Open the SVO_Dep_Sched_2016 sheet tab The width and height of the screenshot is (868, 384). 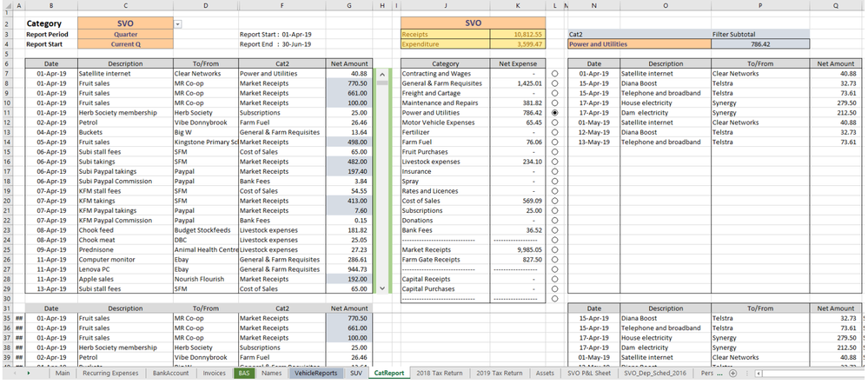click(x=657, y=374)
